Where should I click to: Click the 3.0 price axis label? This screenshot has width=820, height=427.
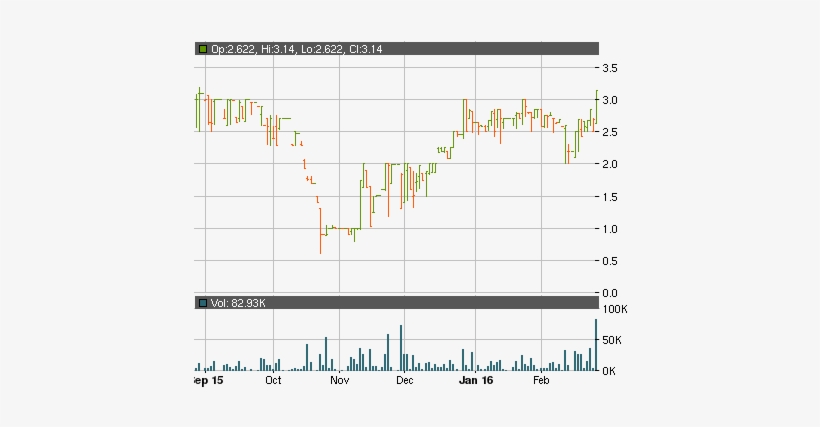coord(610,100)
